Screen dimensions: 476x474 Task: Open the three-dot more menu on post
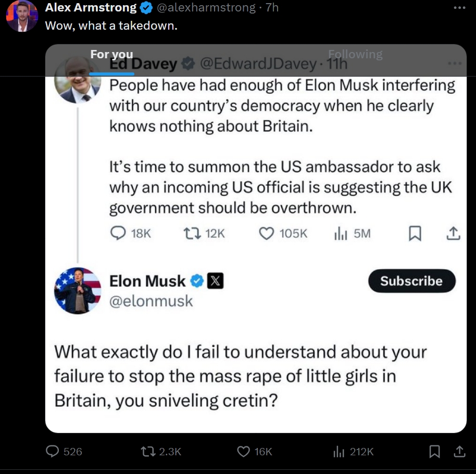(x=460, y=8)
